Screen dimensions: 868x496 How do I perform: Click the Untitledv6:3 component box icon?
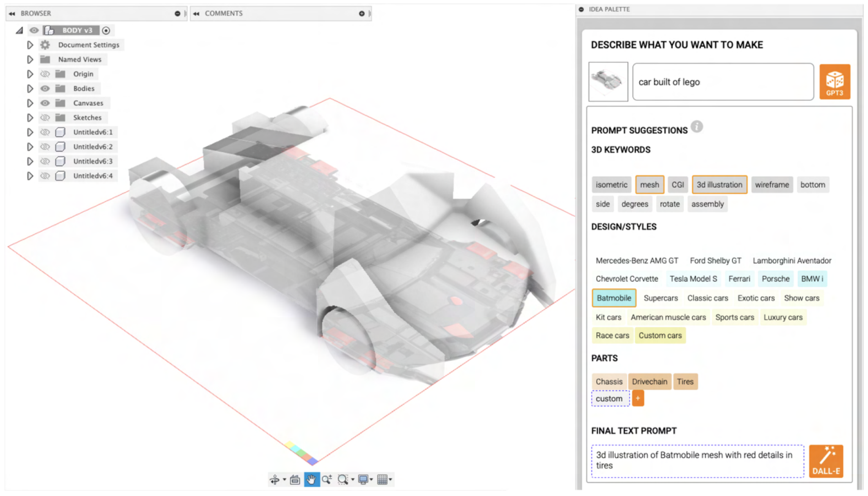(x=60, y=161)
